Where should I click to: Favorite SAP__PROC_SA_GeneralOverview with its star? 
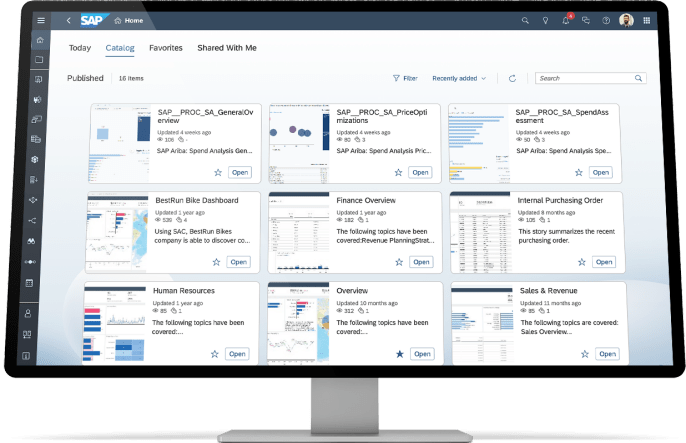(218, 172)
